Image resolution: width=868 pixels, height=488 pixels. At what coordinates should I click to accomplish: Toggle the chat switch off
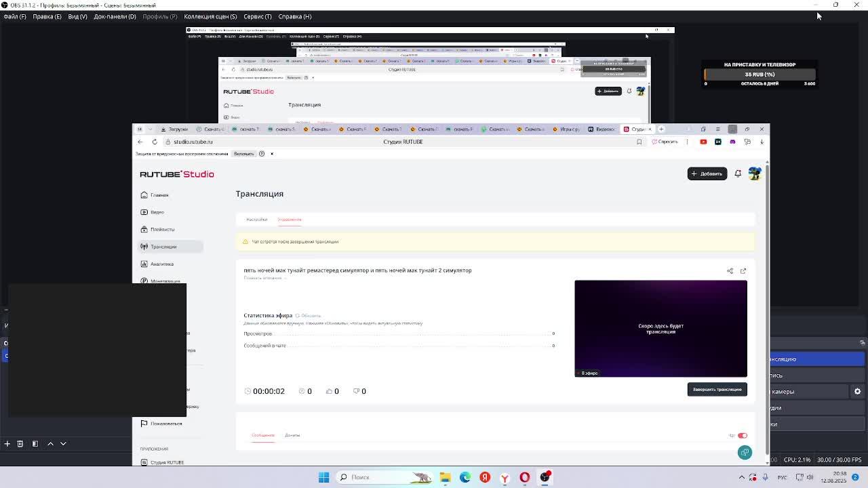point(743,436)
